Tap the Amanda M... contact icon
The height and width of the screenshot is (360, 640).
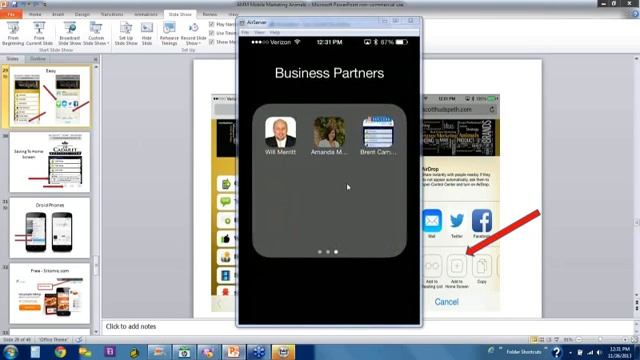(329, 132)
